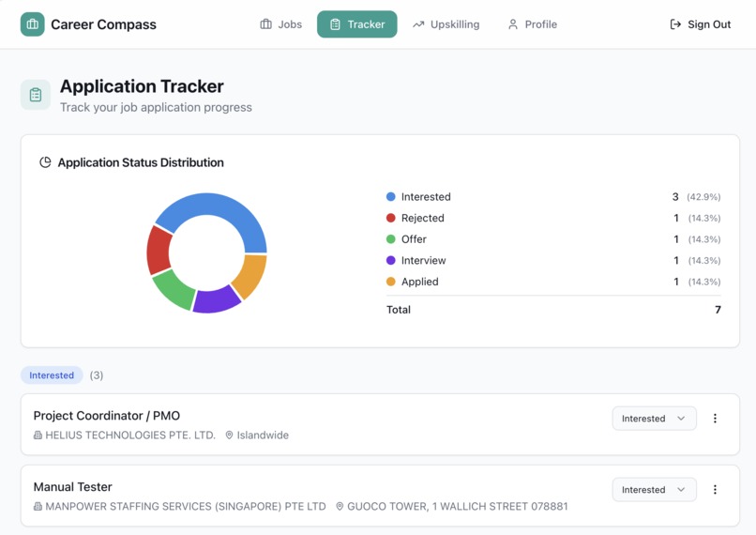Click location pin icon beside Islandwide
This screenshot has width=756, height=535.
pos(230,436)
